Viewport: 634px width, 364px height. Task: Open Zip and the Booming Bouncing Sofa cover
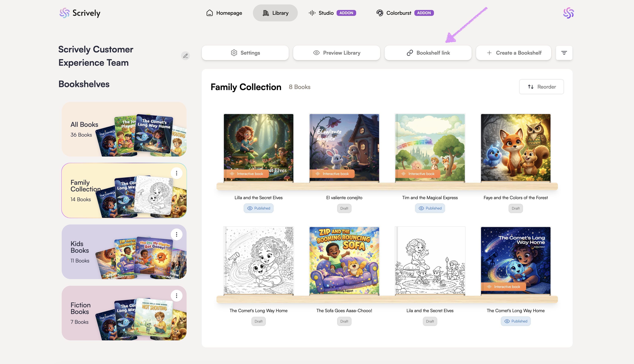(x=344, y=260)
